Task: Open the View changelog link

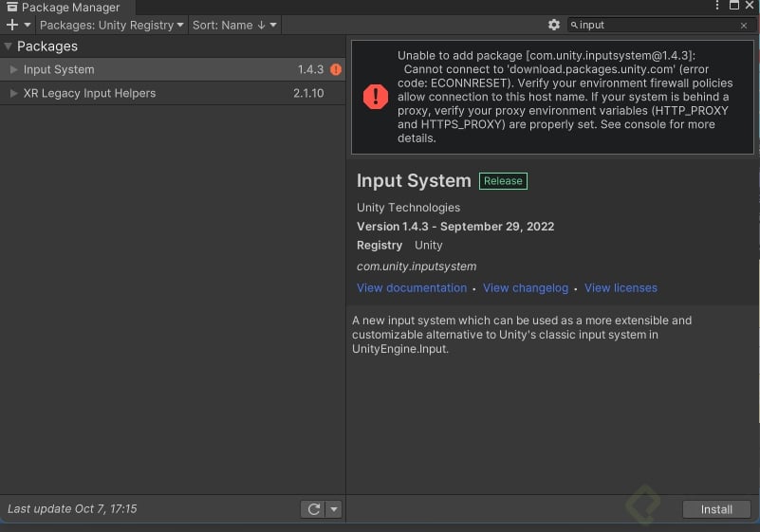Action: (525, 288)
